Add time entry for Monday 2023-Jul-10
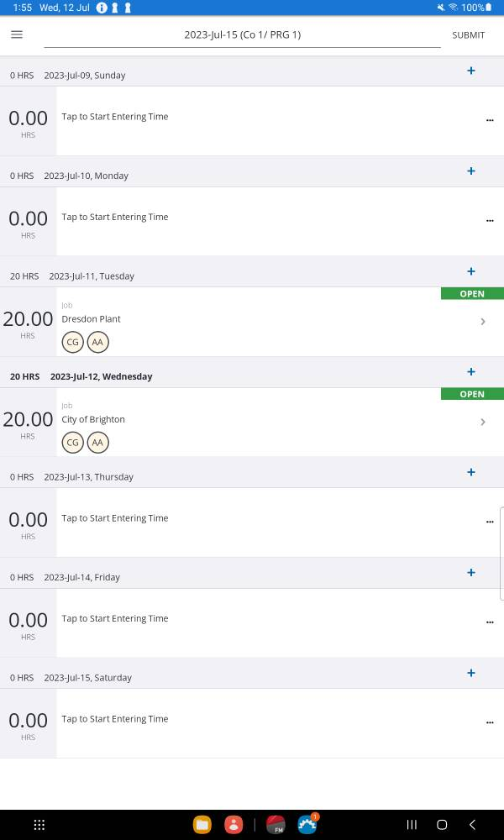504x840 pixels. [471, 171]
